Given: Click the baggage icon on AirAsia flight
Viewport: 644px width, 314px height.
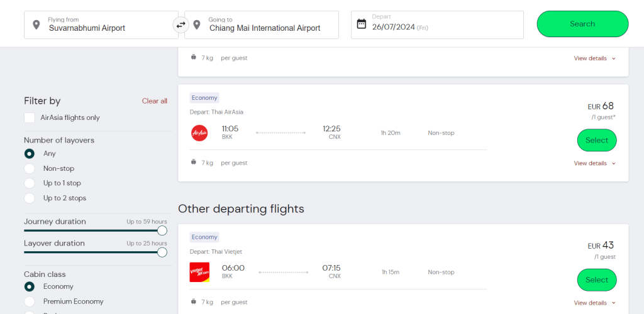Looking at the screenshot, I should 193,163.
